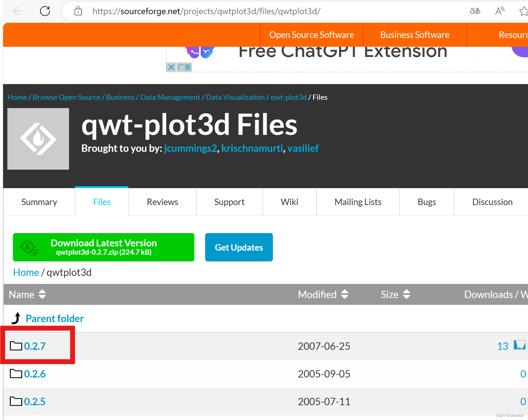The image size is (528, 420).
Task: Click the Parent folder link
Action: pyautogui.click(x=55, y=318)
